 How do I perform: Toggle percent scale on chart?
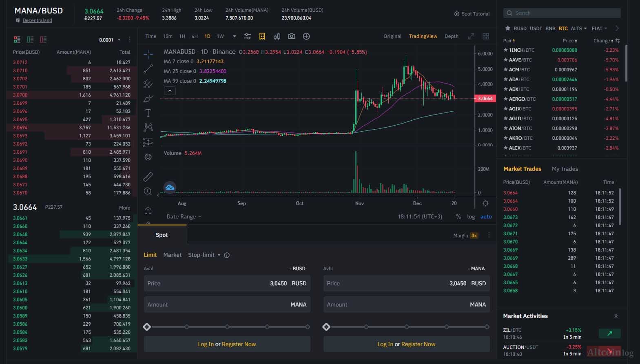click(458, 216)
